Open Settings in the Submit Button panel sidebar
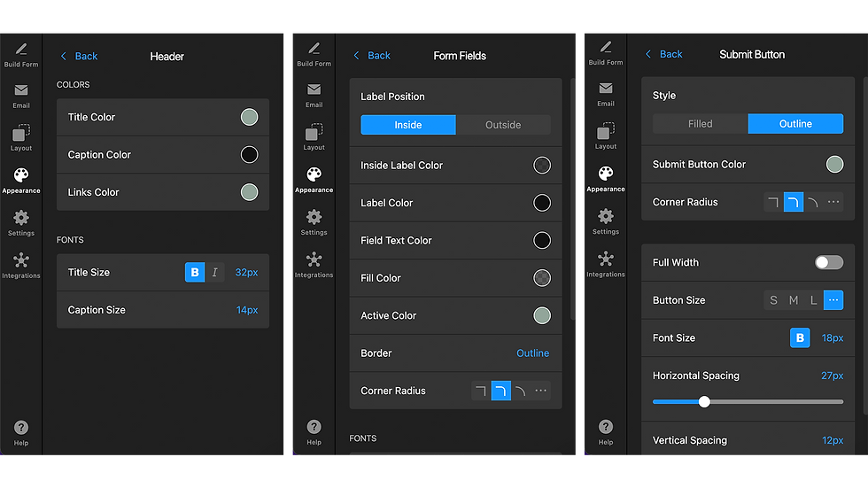This screenshot has width=868, height=488. (606, 221)
